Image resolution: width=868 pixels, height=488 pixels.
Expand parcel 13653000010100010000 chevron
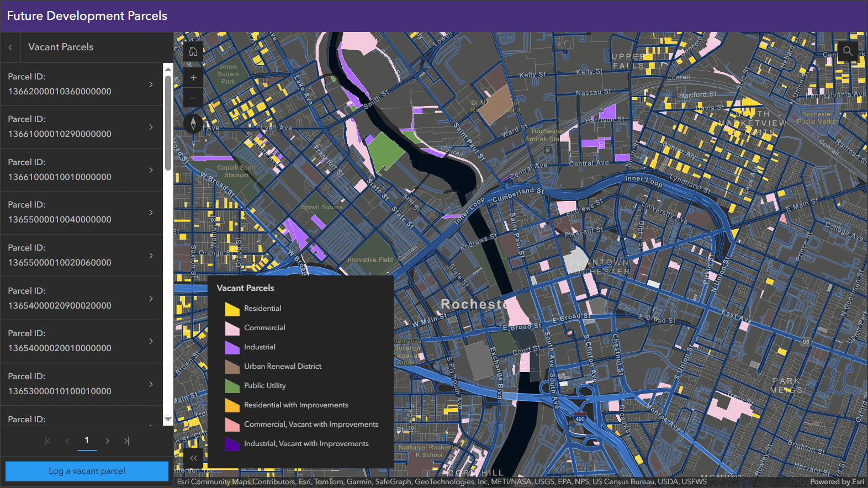coord(151,384)
